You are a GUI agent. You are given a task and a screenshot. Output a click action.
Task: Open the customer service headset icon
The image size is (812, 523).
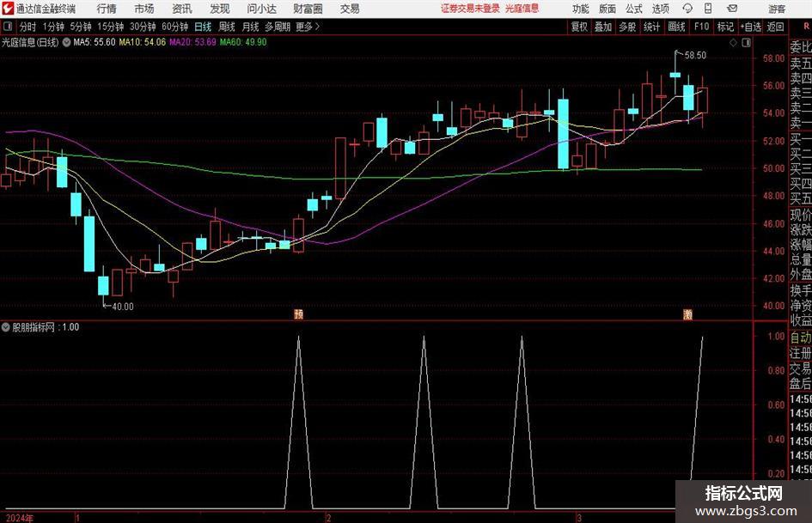(687, 9)
